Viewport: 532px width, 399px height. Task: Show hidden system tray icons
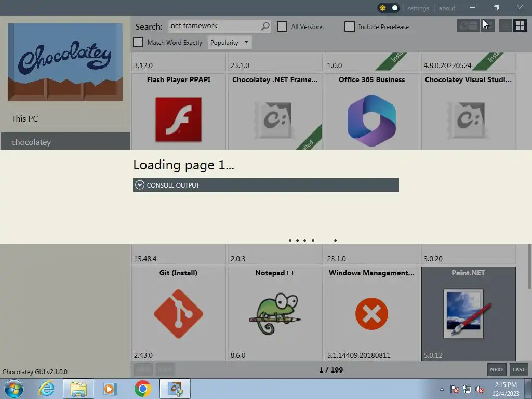[x=442, y=389]
